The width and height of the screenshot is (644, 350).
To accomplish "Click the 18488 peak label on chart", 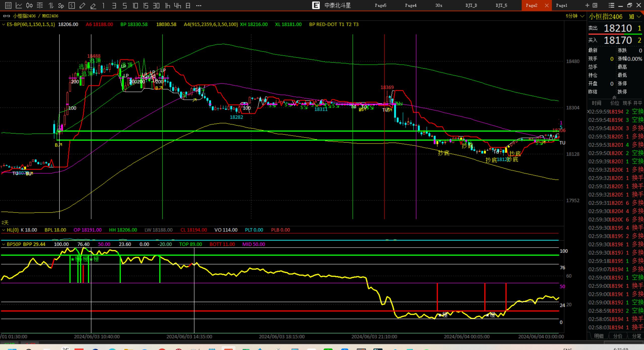I will [x=94, y=56].
